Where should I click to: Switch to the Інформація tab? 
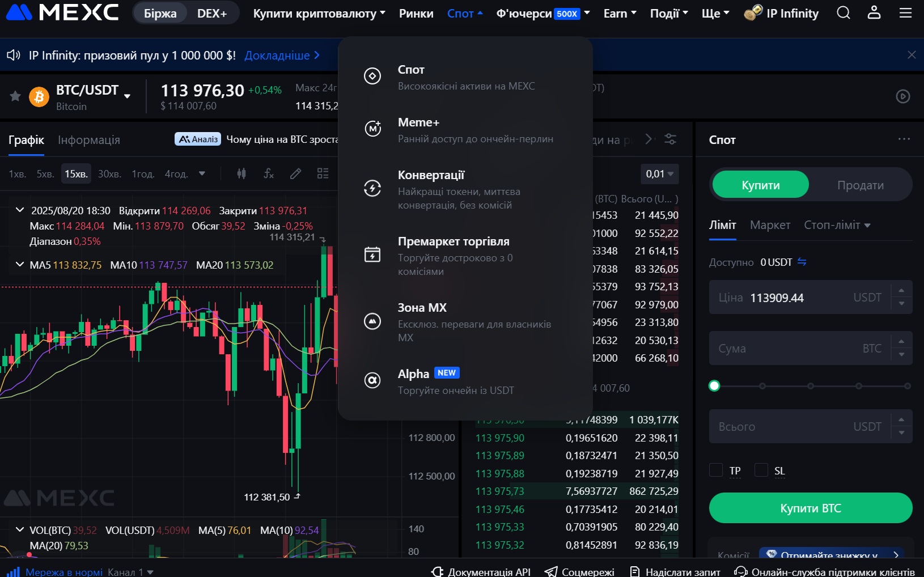click(89, 140)
